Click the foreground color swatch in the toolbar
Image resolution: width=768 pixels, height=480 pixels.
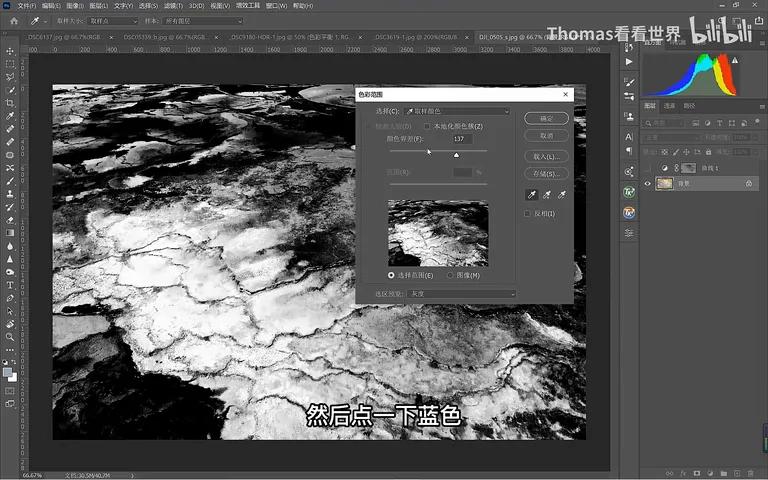point(7,372)
